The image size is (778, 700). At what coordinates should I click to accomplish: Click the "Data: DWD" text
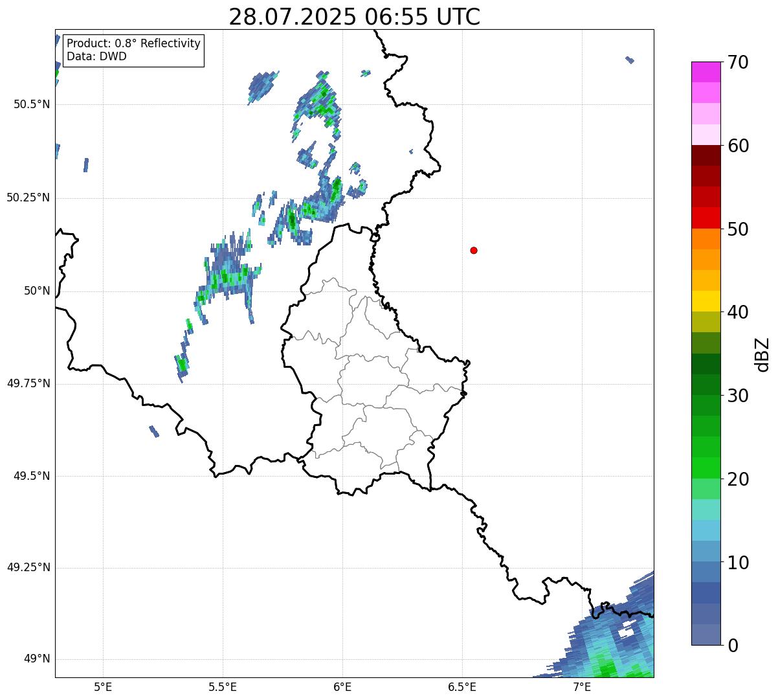click(97, 56)
